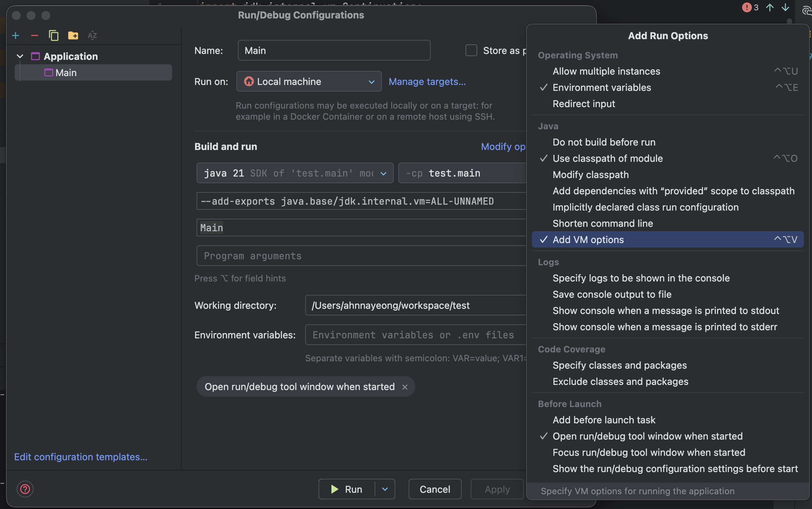Open the Manage targets link

pos(427,82)
